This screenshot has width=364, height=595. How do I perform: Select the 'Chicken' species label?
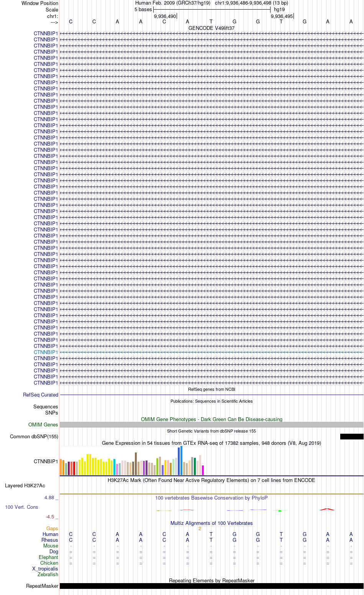(x=49, y=563)
